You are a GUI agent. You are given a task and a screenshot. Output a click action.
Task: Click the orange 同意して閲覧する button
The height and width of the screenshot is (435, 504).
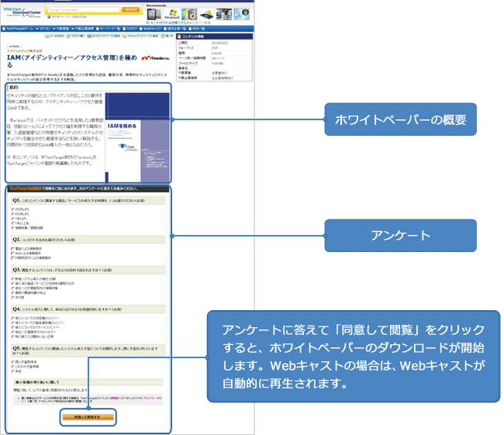(88, 417)
